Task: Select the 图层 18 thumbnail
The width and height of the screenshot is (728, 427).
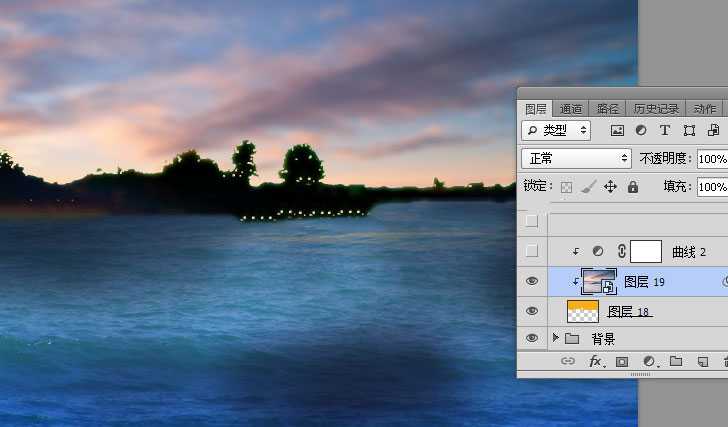Action: pyautogui.click(x=583, y=311)
